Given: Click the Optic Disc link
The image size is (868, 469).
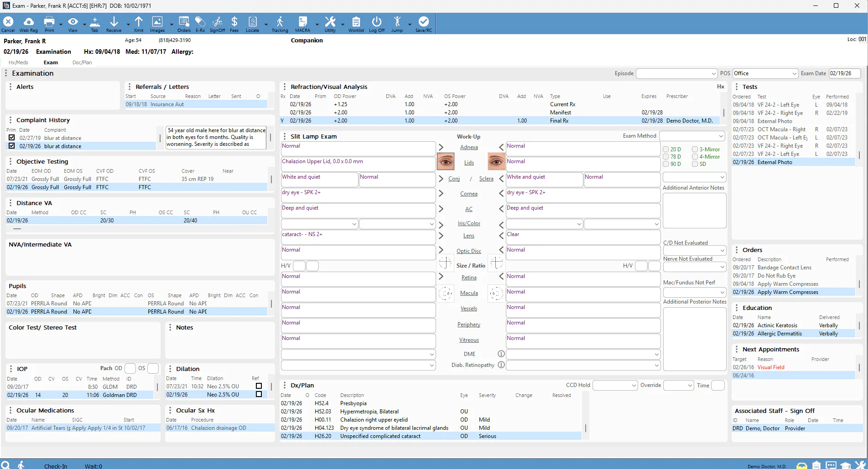Looking at the screenshot, I should point(469,251).
